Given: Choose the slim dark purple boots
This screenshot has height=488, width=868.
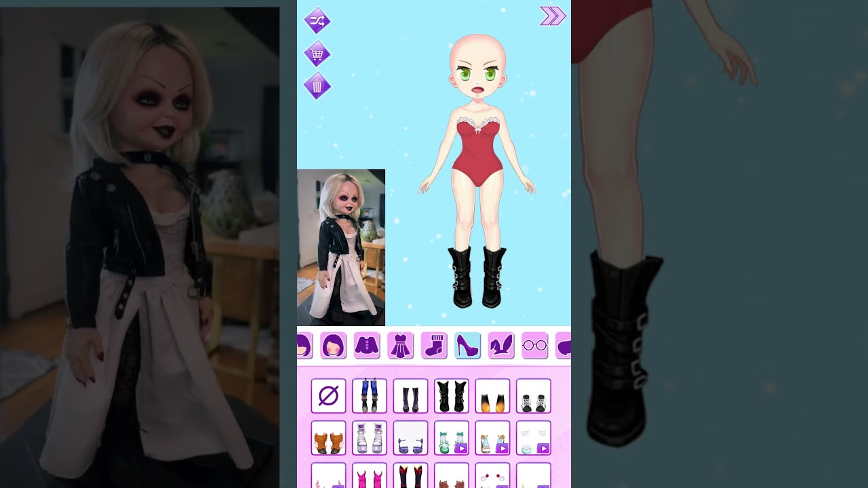Looking at the screenshot, I should [x=410, y=396].
